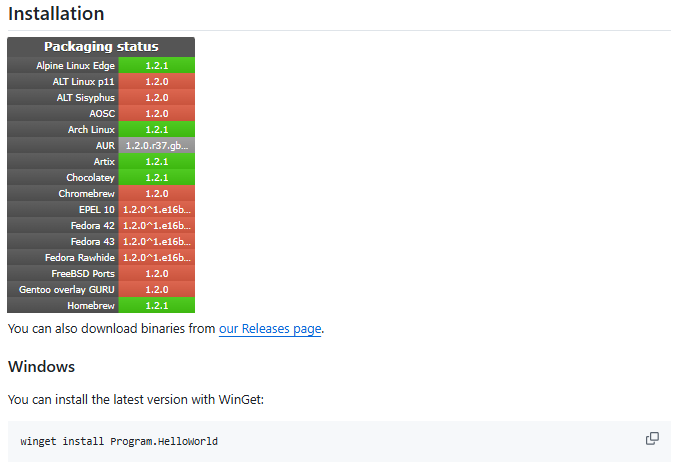Click the FreeBSD Ports badge
Image resolution: width=683 pixels, height=474 pixels.
tap(156, 273)
